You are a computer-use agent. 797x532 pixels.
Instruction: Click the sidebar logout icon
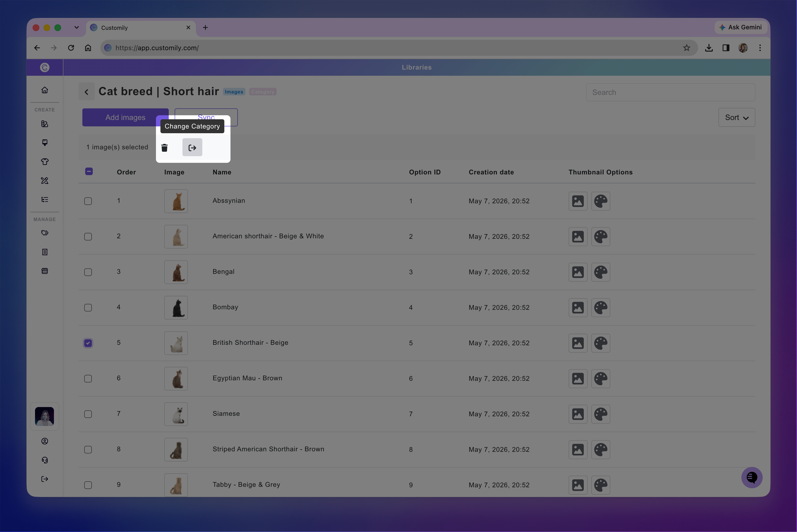tap(45, 479)
